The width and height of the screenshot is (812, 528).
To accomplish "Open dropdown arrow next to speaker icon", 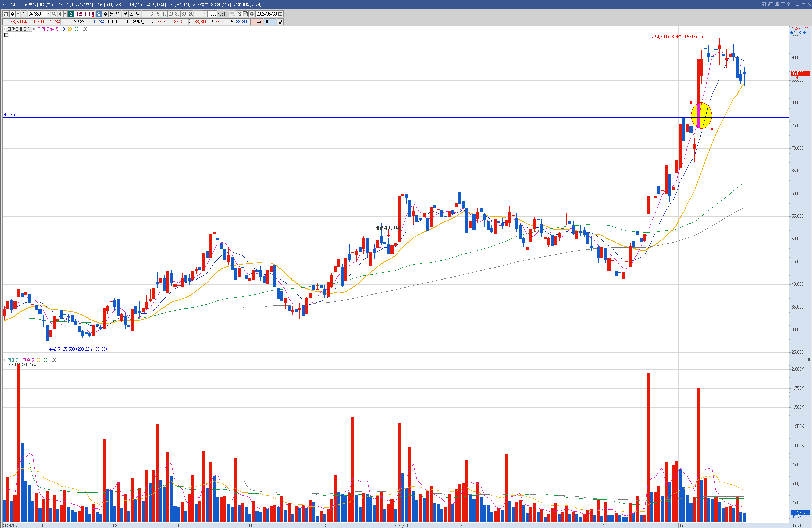I will point(65,14).
